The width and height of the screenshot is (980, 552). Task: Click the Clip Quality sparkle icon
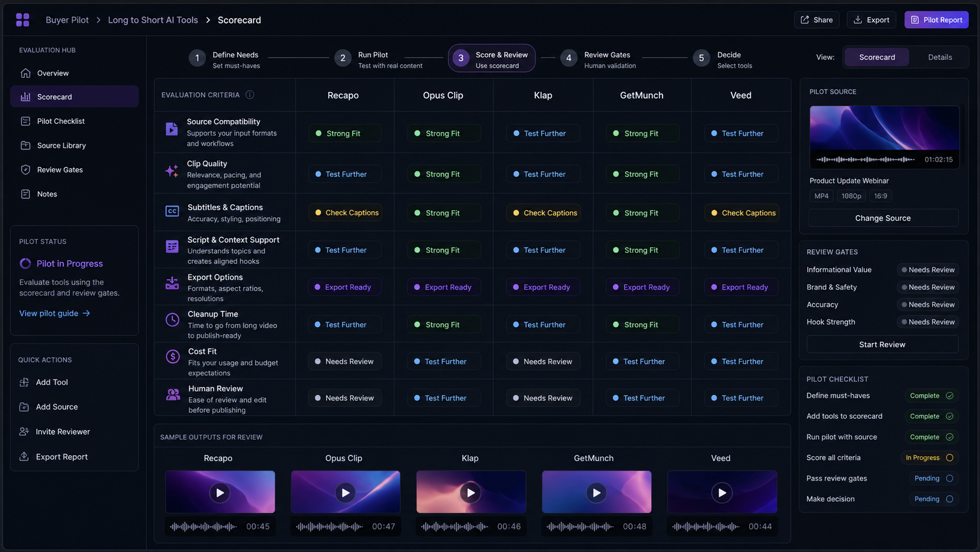pos(171,171)
